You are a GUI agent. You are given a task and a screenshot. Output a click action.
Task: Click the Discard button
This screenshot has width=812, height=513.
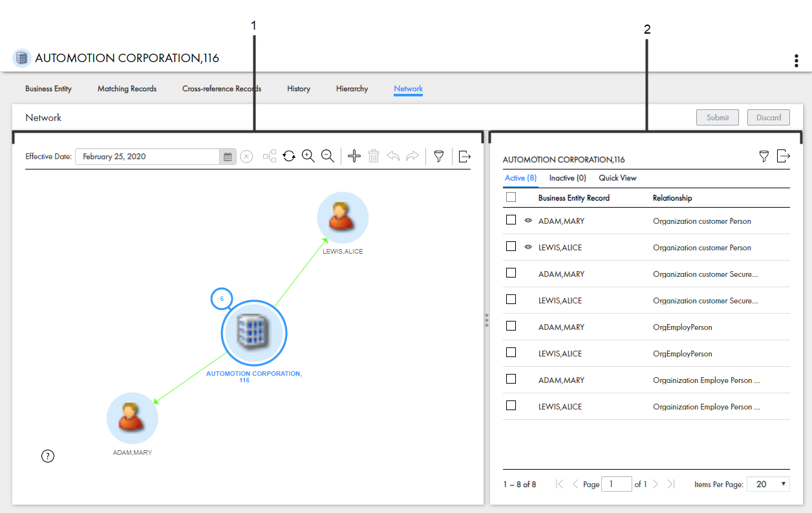768,117
